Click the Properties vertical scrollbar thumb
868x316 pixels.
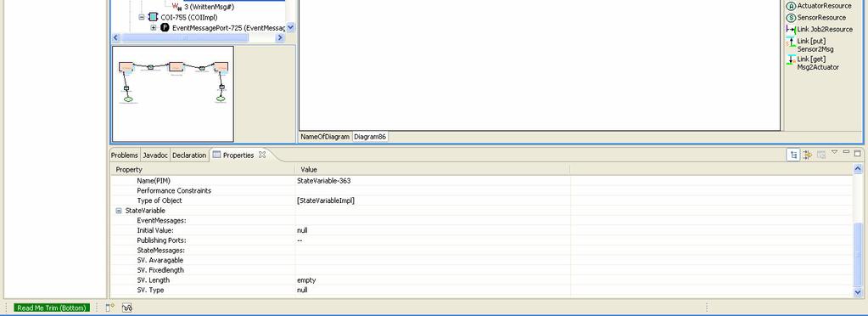[x=858, y=255]
